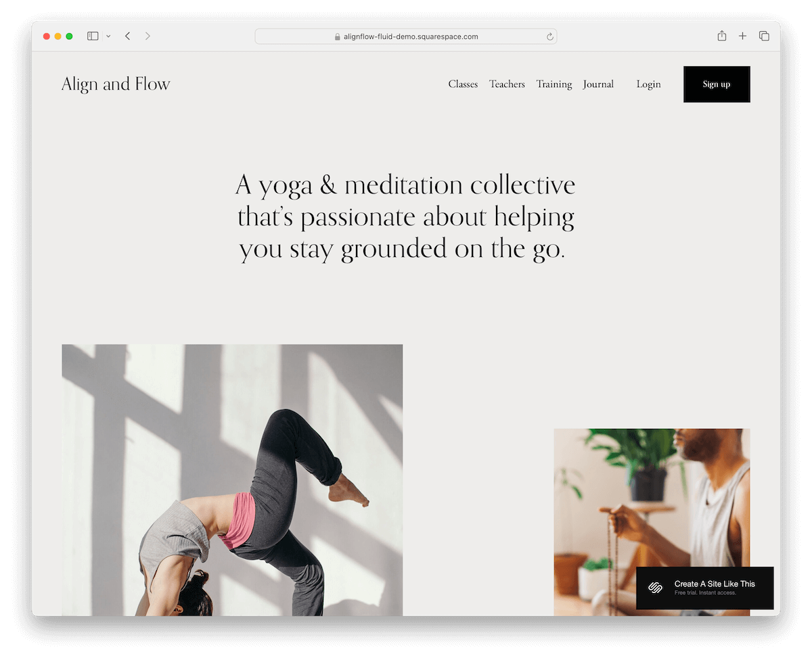Go back with the left arrow
The image size is (812, 658).
(x=127, y=36)
